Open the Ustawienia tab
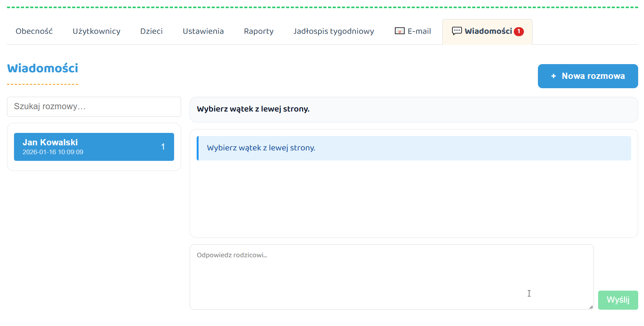Viewport: 644px width, 326px height. (x=203, y=31)
